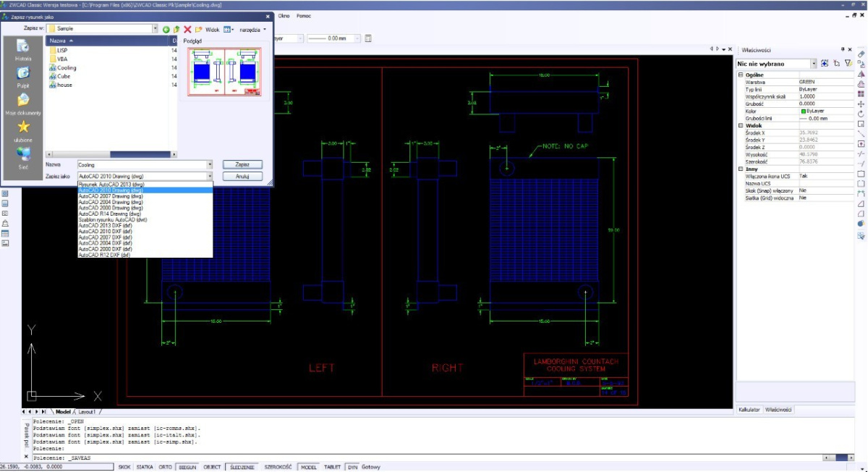This screenshot has width=868, height=472.
Task: Select the Extend tool in right toolbar
Action: tap(861, 163)
